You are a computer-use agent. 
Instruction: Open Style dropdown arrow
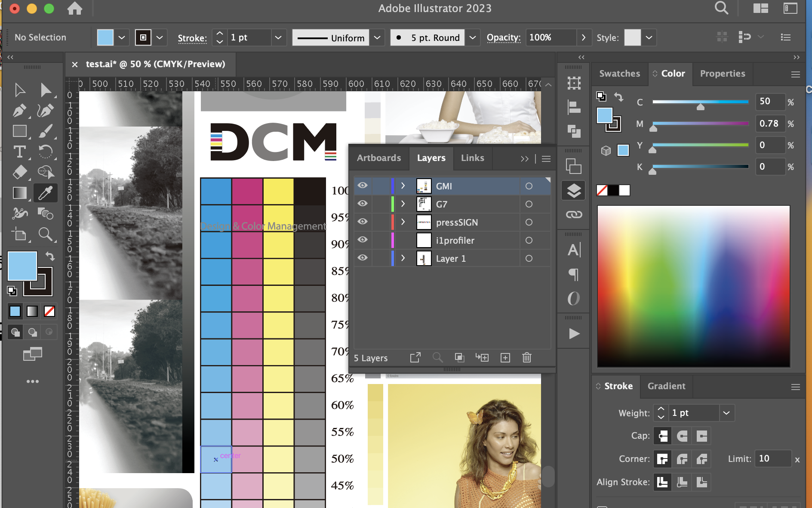tap(649, 37)
